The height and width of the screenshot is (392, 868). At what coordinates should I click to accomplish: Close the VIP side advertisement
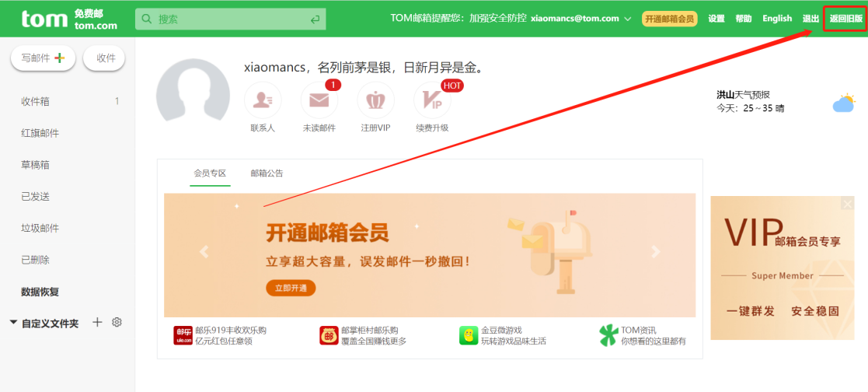point(848,204)
